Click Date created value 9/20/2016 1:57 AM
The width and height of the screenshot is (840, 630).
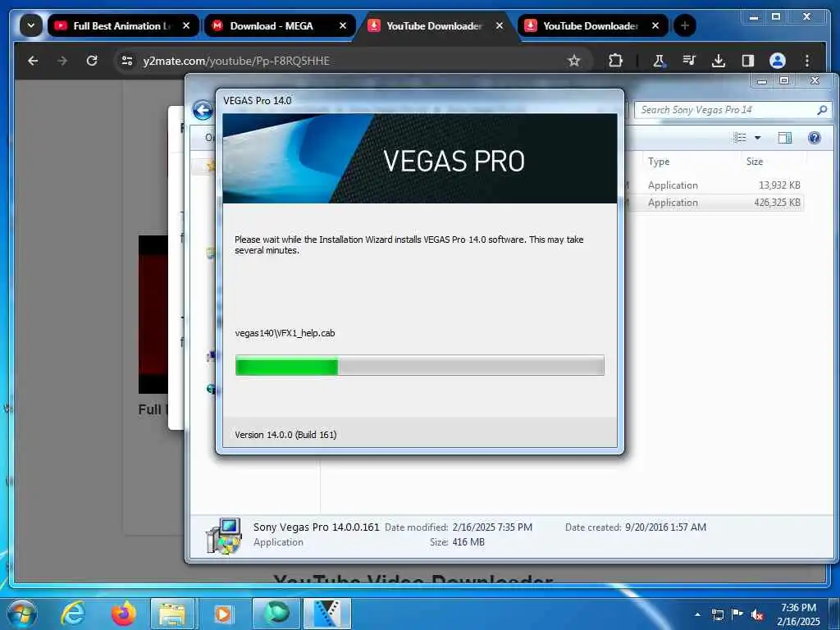point(665,527)
